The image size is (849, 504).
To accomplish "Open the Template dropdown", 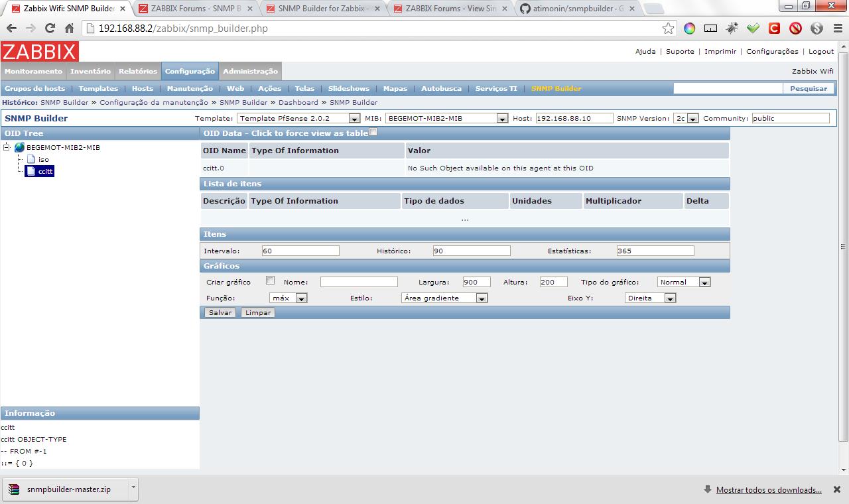I will point(298,118).
